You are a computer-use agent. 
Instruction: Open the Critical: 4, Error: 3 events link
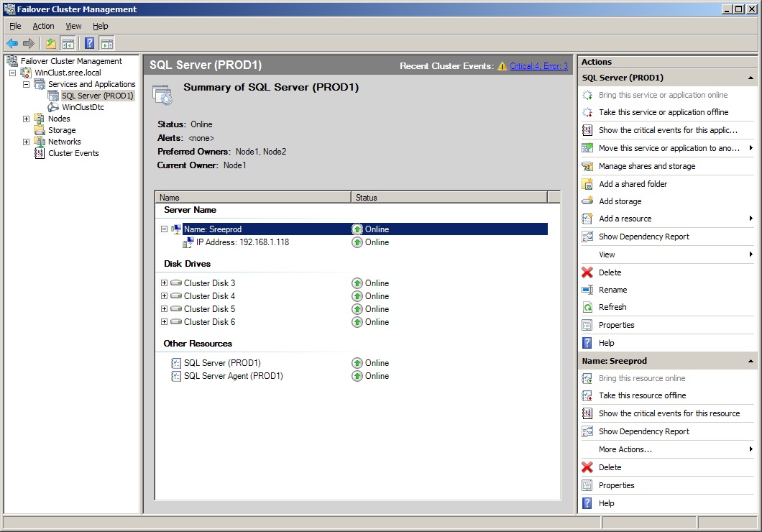click(x=538, y=66)
